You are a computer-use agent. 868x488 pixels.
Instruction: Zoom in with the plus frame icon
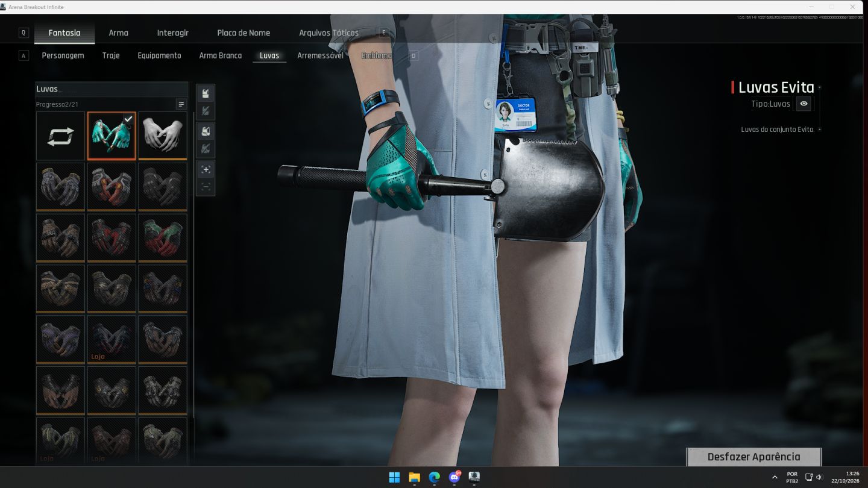point(206,169)
